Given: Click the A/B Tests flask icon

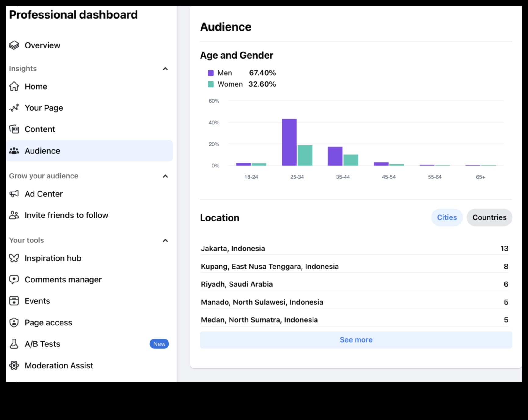Looking at the screenshot, I should (14, 344).
